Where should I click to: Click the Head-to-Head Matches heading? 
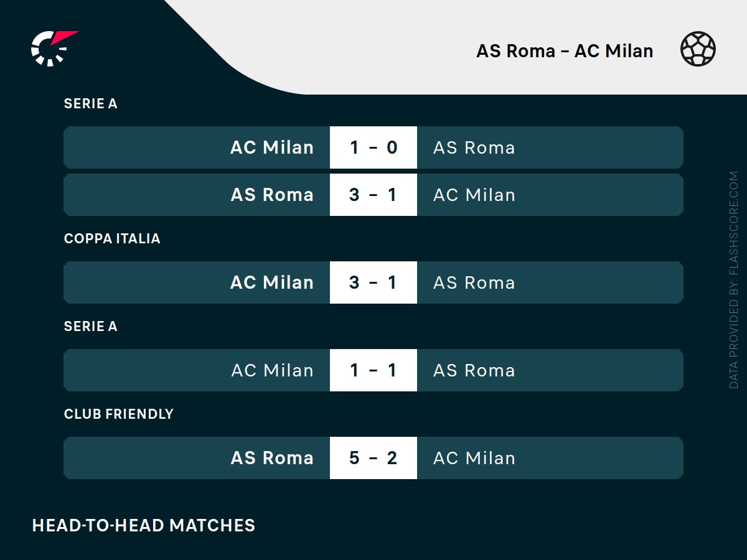pos(144,525)
